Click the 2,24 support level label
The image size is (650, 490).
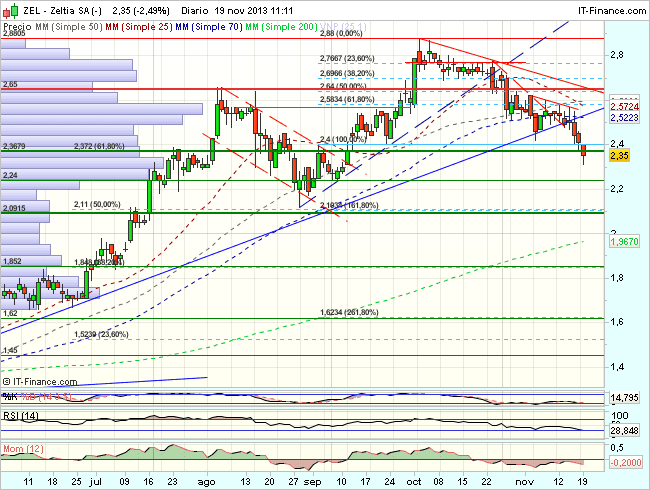pos(10,175)
